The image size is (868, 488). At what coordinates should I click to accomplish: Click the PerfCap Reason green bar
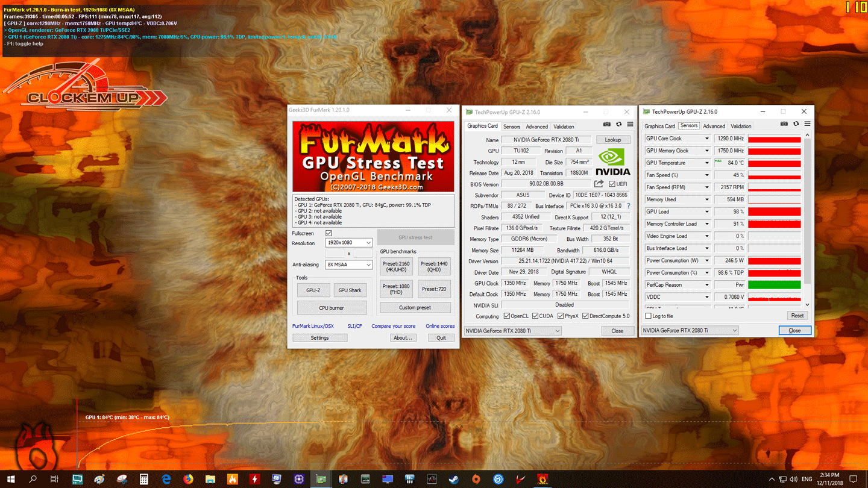[775, 285]
